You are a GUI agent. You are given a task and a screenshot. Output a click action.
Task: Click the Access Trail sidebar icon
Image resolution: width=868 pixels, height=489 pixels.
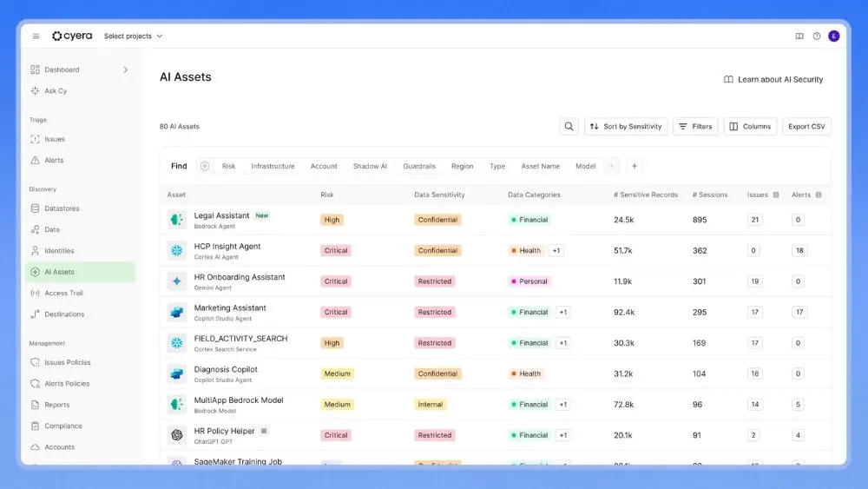(35, 293)
